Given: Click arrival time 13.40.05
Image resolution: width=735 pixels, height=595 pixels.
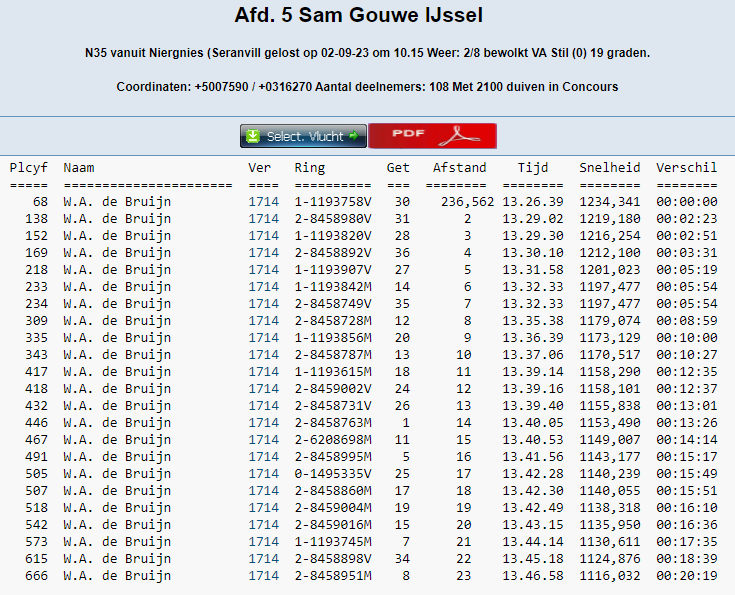Looking at the screenshot, I should pyautogui.click(x=532, y=422).
